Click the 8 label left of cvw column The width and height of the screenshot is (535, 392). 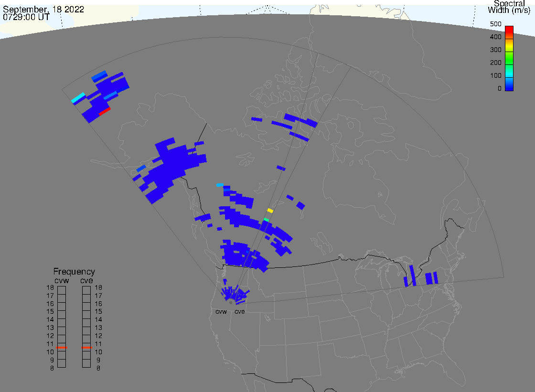pyautogui.click(x=52, y=369)
